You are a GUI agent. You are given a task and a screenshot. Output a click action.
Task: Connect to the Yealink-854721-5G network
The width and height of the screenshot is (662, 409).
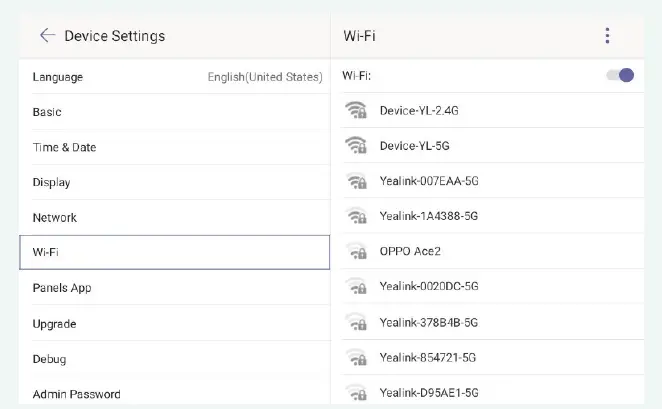pos(429,357)
